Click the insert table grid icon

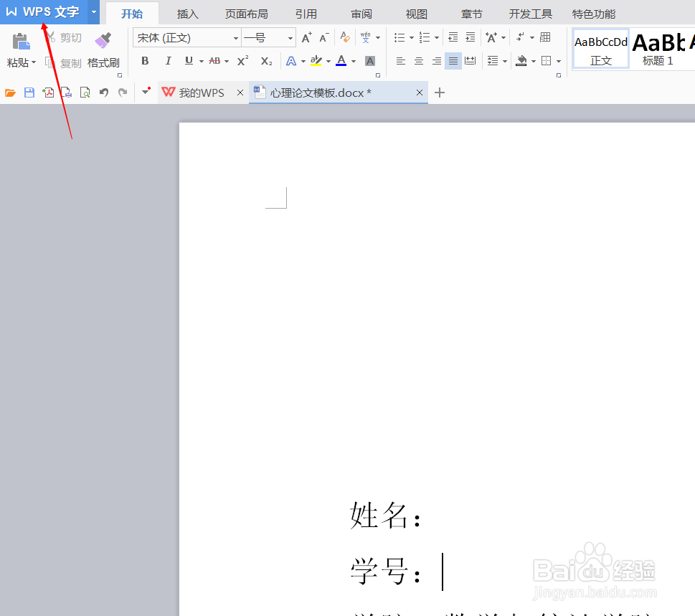click(545, 37)
